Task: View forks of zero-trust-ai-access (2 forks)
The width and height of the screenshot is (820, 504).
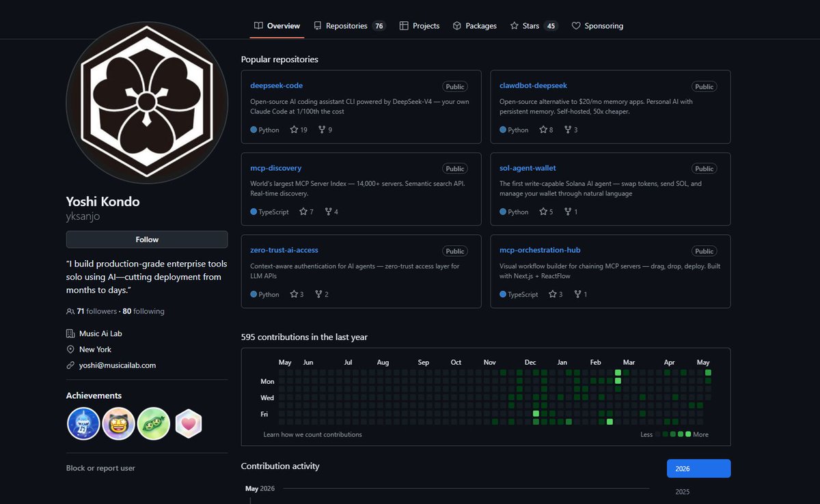Action: click(x=321, y=294)
